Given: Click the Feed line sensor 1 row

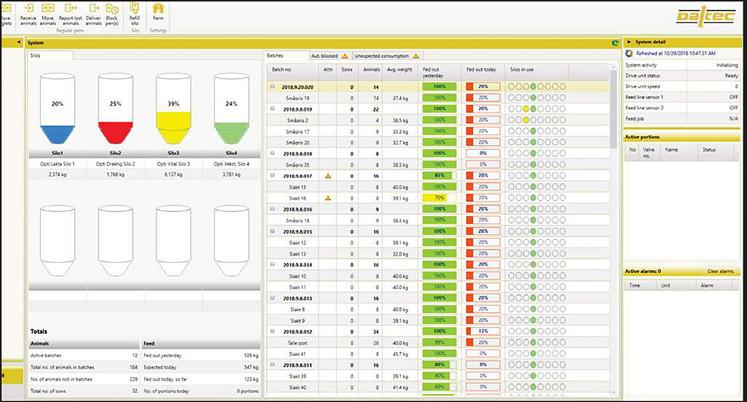Looking at the screenshot, I should point(682,97).
